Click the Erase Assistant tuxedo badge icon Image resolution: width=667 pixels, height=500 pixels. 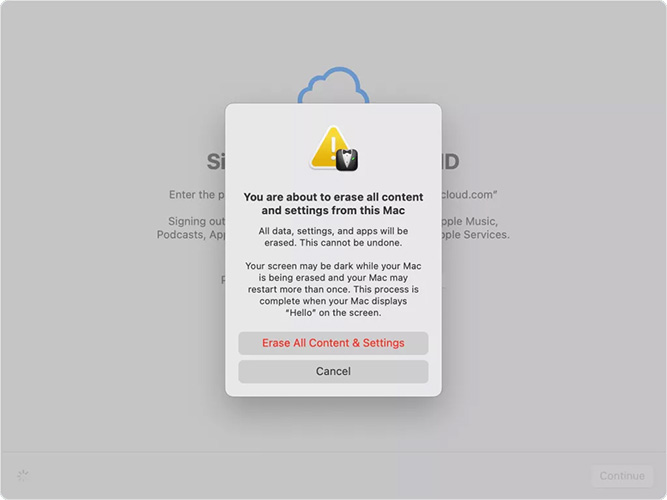[x=347, y=160]
